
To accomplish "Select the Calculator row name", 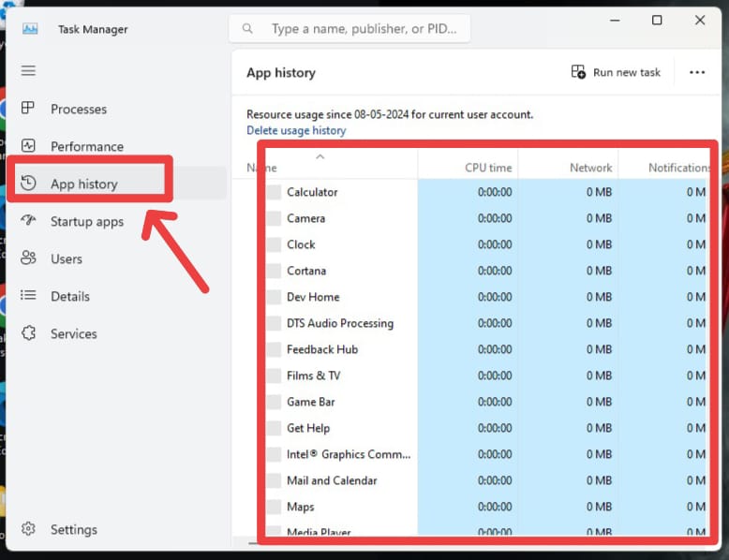I will click(x=312, y=192).
